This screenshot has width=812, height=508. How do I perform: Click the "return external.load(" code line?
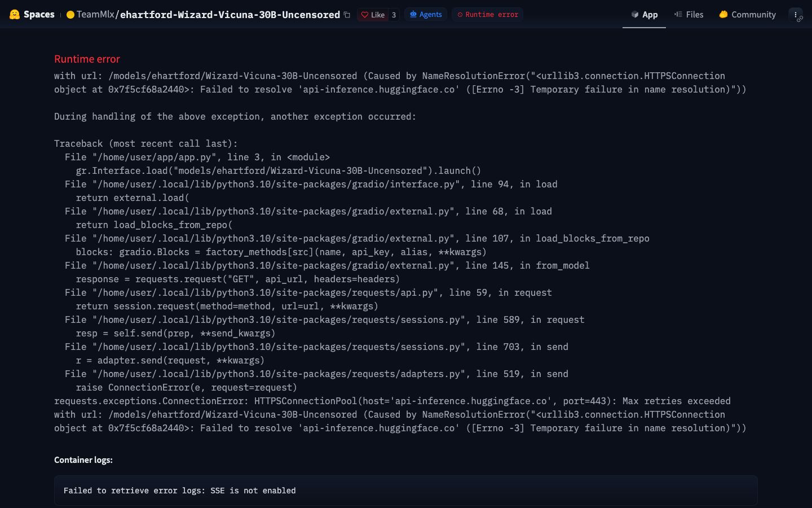(x=133, y=198)
